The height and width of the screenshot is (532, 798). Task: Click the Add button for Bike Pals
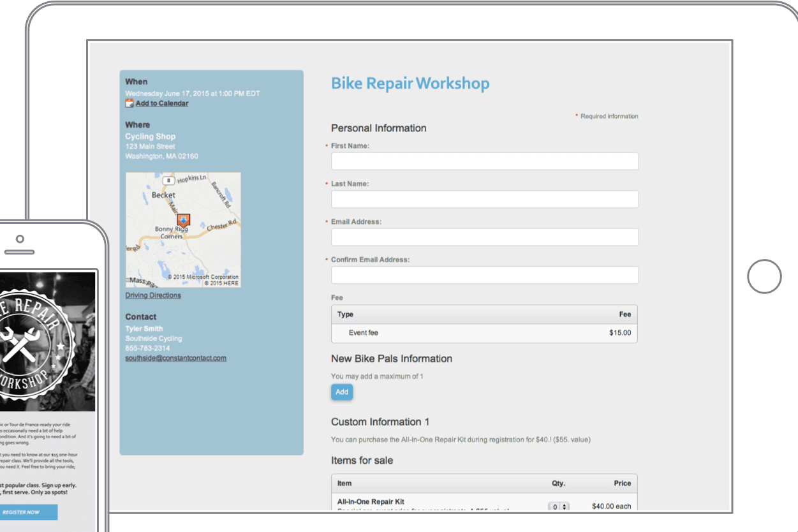pyautogui.click(x=342, y=392)
